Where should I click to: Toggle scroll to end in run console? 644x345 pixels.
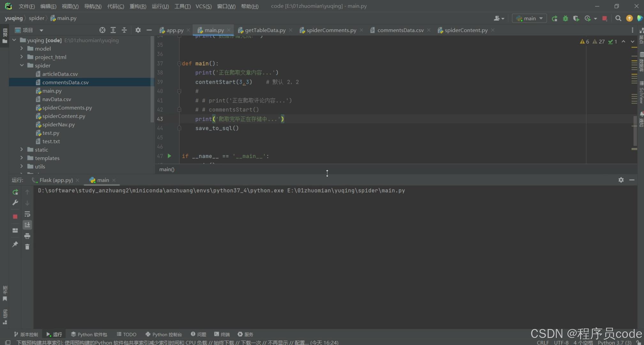(x=27, y=225)
